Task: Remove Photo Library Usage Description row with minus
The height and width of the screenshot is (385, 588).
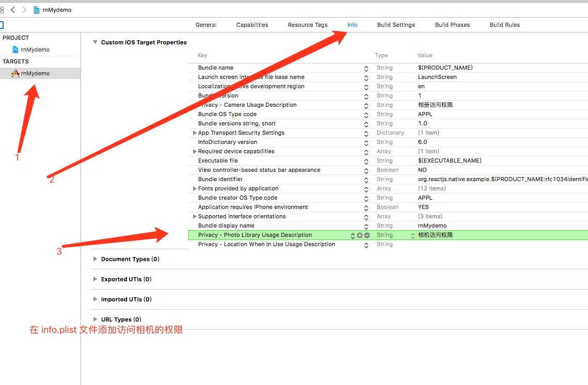Action: [367, 235]
